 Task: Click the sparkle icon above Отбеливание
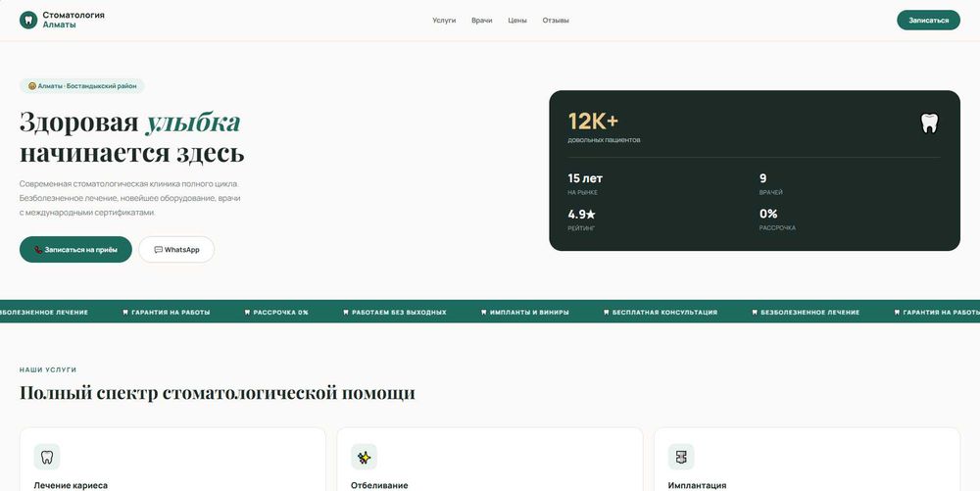[x=364, y=457]
